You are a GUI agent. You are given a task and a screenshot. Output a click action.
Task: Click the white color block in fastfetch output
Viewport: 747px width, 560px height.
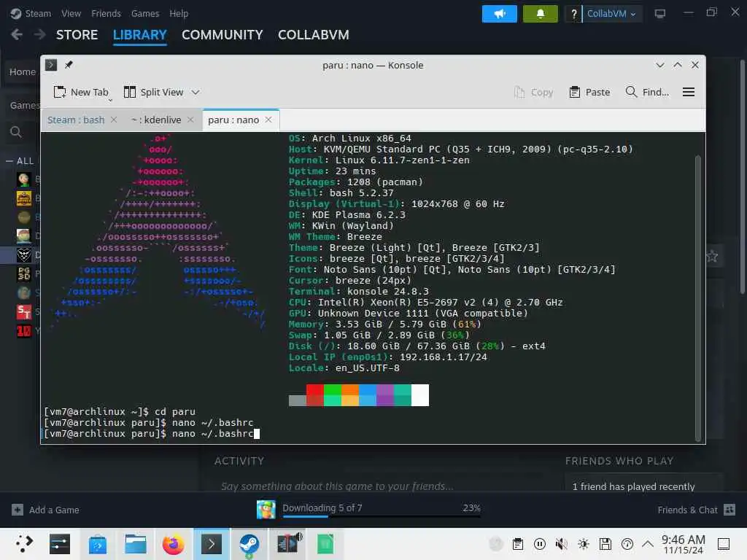pos(420,395)
